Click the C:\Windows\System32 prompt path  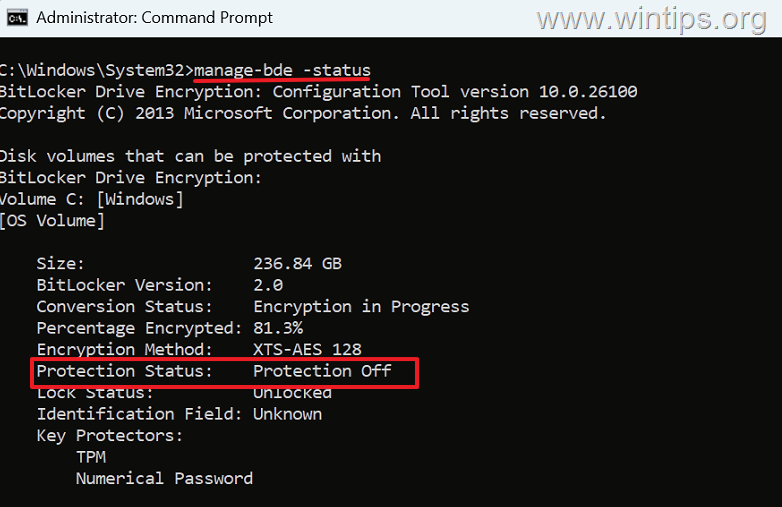[x=92, y=70]
